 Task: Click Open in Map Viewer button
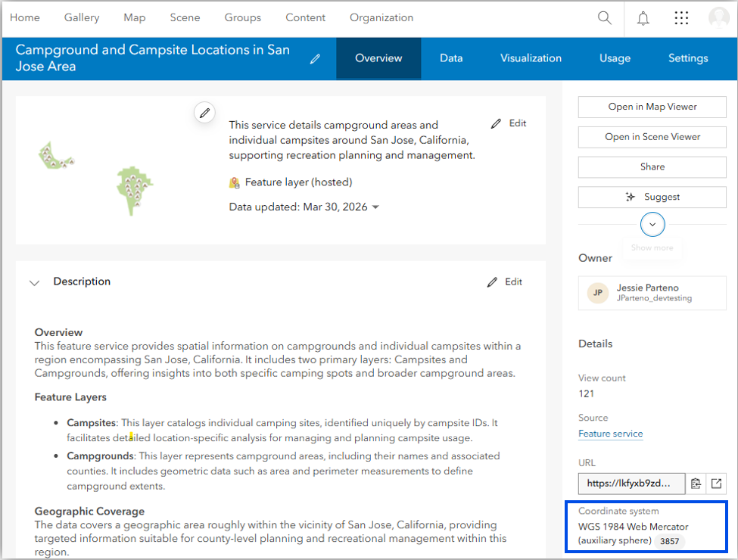[652, 107]
